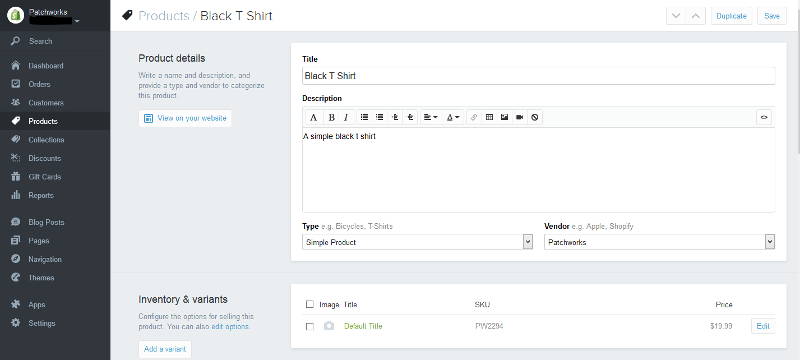Toggle bold formatting in description editor

(331, 117)
